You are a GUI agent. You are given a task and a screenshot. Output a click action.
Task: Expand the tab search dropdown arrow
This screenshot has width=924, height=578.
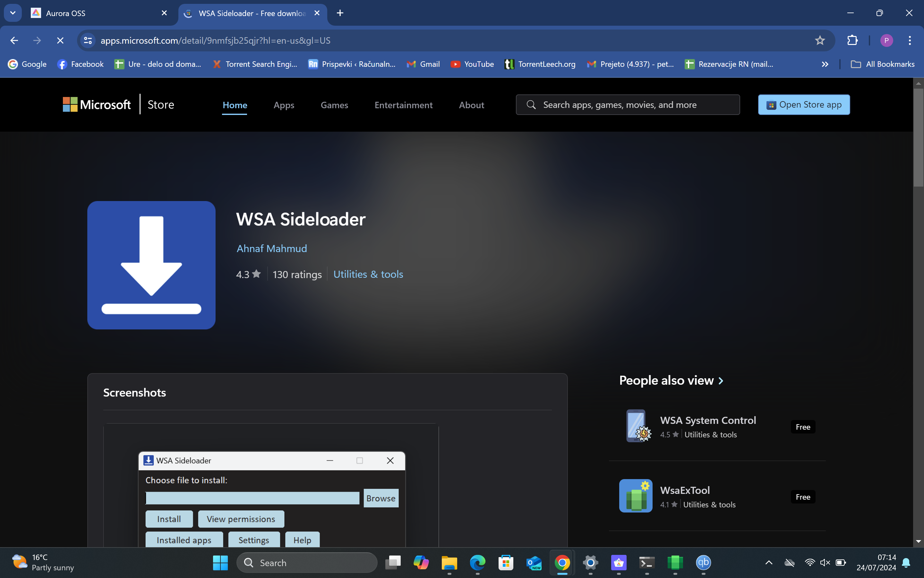(x=13, y=13)
